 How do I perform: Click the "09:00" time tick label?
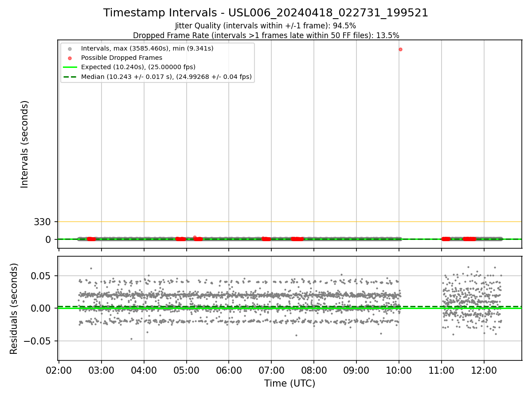(x=356, y=370)
